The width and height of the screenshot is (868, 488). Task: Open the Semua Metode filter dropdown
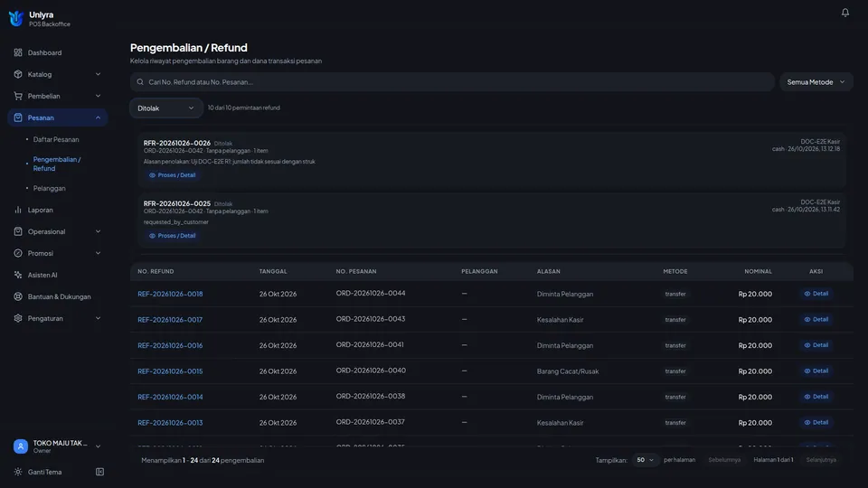pos(816,82)
